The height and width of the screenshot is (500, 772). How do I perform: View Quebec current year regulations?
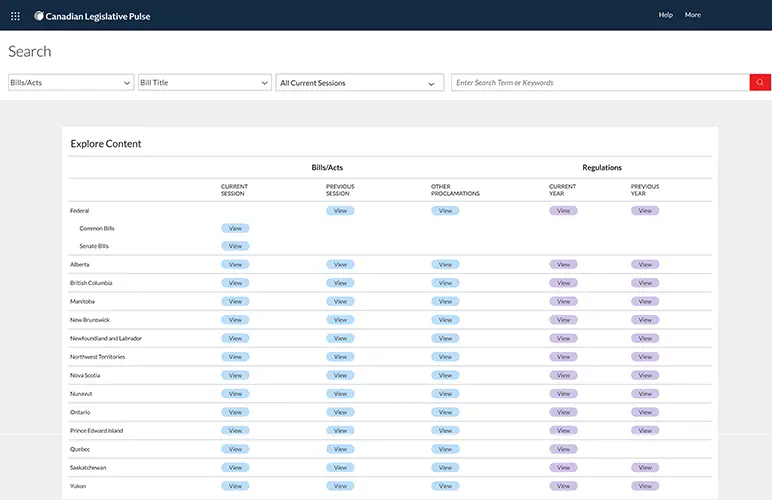pyautogui.click(x=563, y=449)
